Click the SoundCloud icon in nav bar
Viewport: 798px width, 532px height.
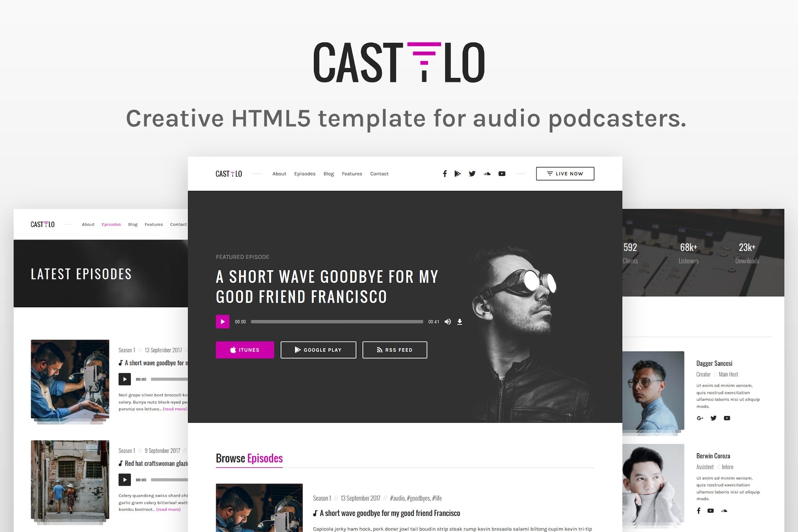coord(487,173)
